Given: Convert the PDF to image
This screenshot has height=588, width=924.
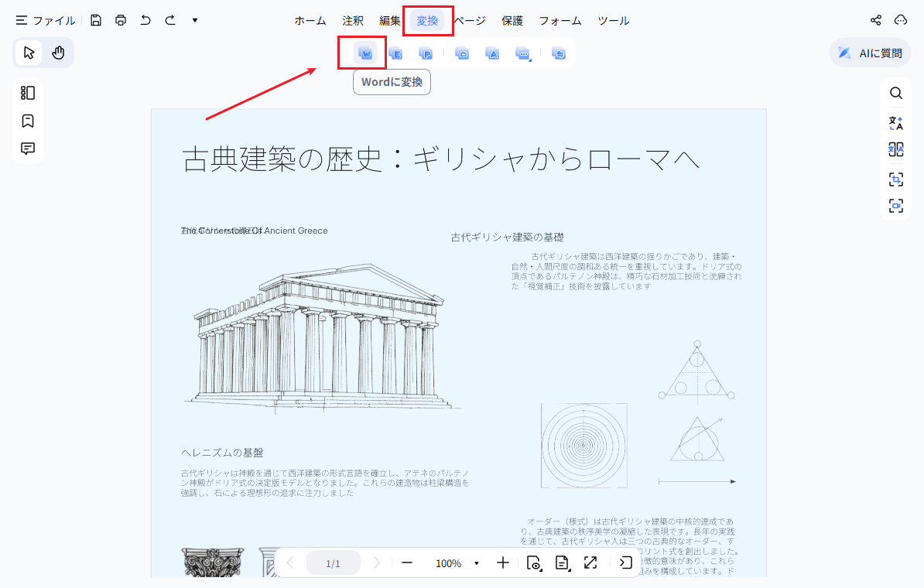Looking at the screenshot, I should click(x=462, y=53).
